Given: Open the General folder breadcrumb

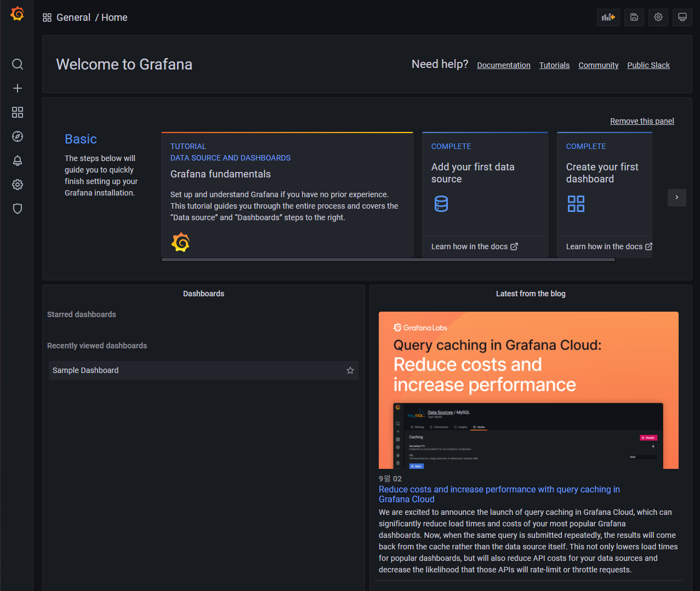Looking at the screenshot, I should (73, 18).
